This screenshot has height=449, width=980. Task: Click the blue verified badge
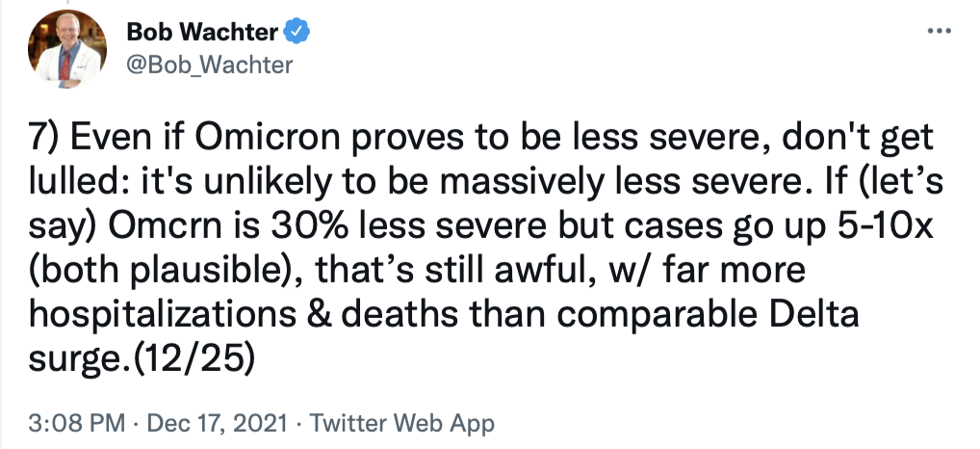[x=298, y=33]
